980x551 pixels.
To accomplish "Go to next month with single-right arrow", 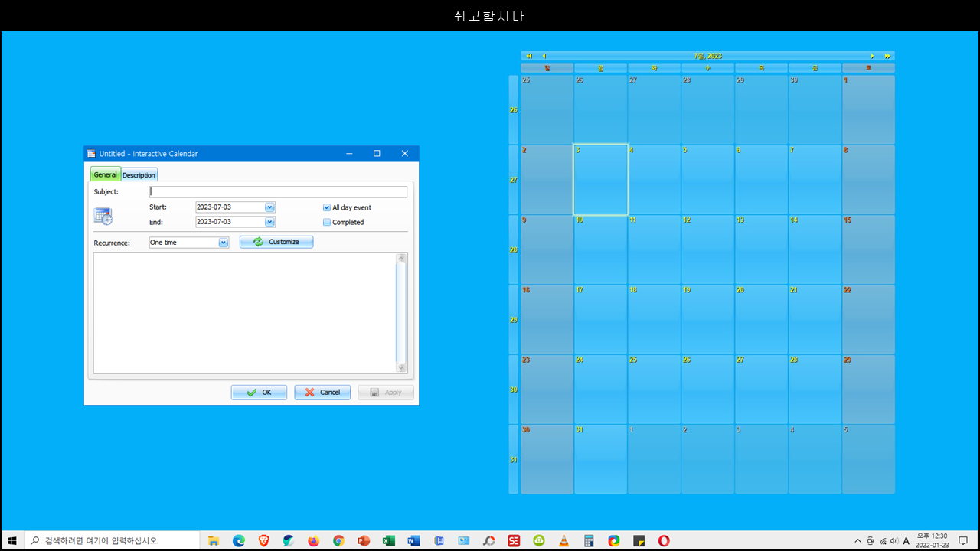I will tap(872, 56).
